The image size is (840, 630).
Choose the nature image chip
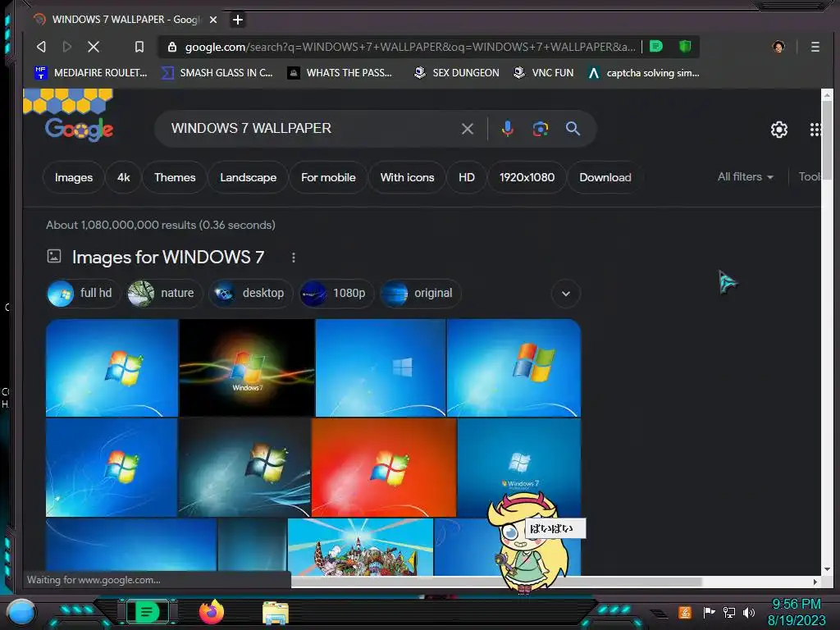coord(163,293)
